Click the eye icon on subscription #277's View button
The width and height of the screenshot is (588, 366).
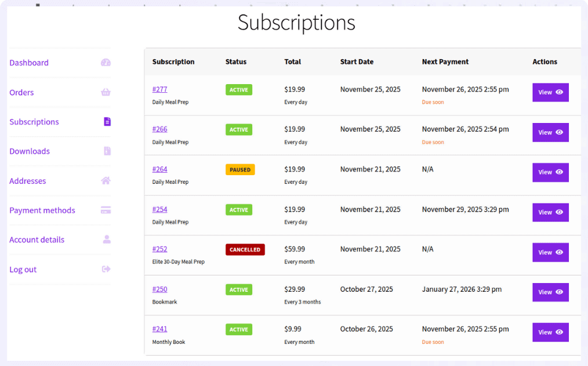tap(559, 92)
